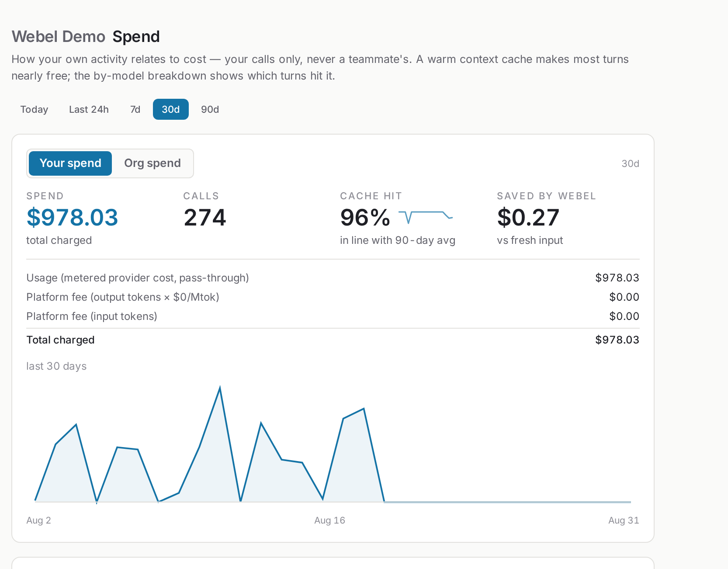Screen dimensions: 728x569
Task: Click the Usage metered provider cost row label
Action: coord(138,278)
